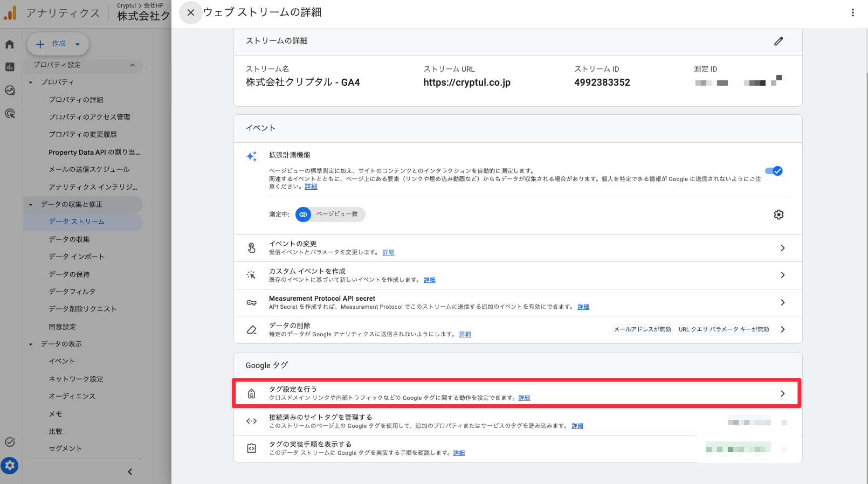Open Explore icon in left rail

(10, 90)
